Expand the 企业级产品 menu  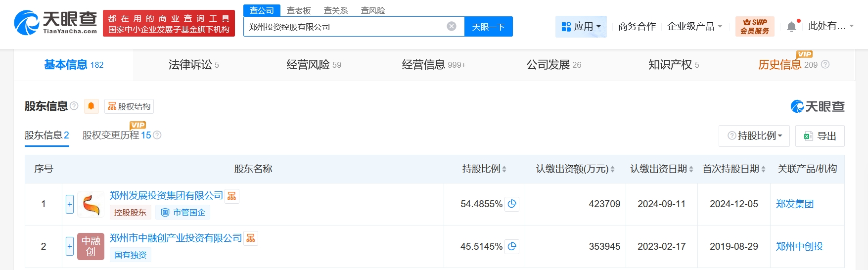[x=694, y=27]
